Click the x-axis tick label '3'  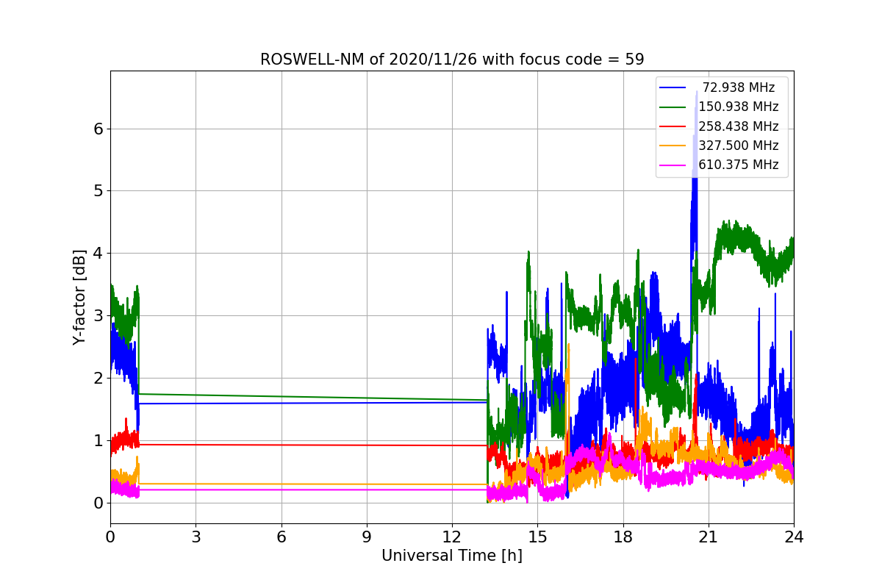point(196,537)
